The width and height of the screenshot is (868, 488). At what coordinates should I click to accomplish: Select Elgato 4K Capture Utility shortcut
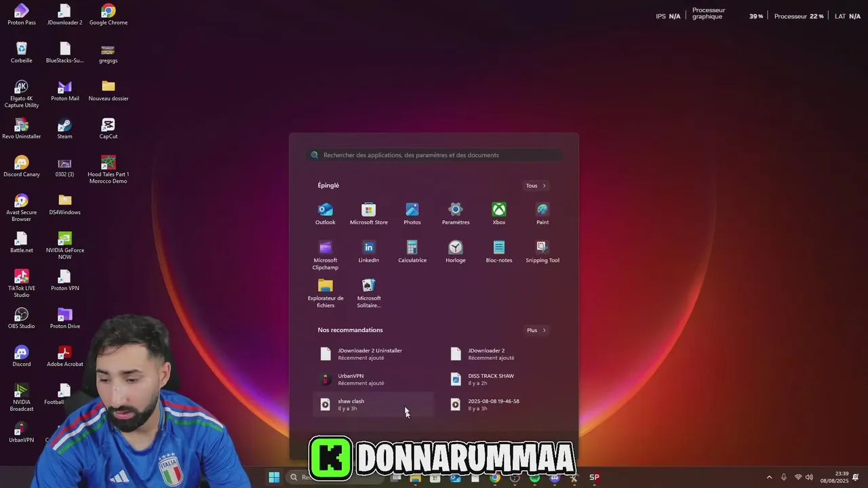22,94
